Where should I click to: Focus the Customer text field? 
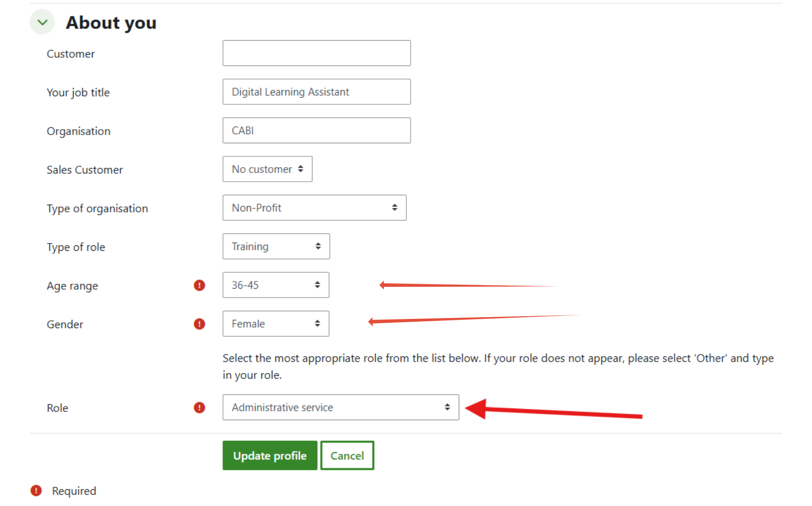pyautogui.click(x=317, y=53)
